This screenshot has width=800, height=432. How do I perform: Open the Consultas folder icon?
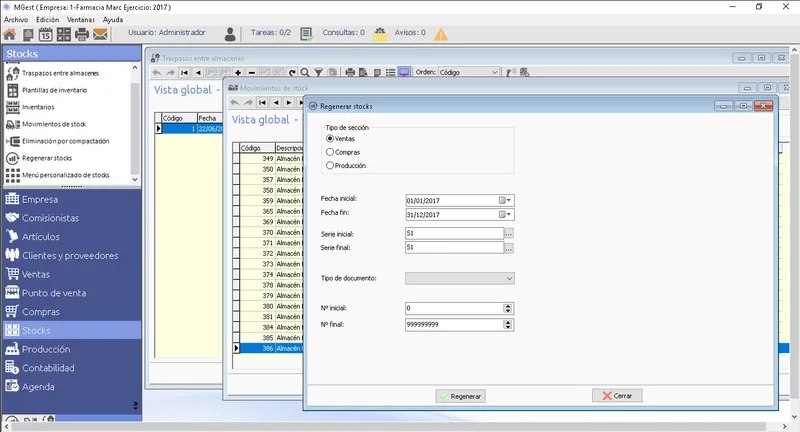[380, 34]
